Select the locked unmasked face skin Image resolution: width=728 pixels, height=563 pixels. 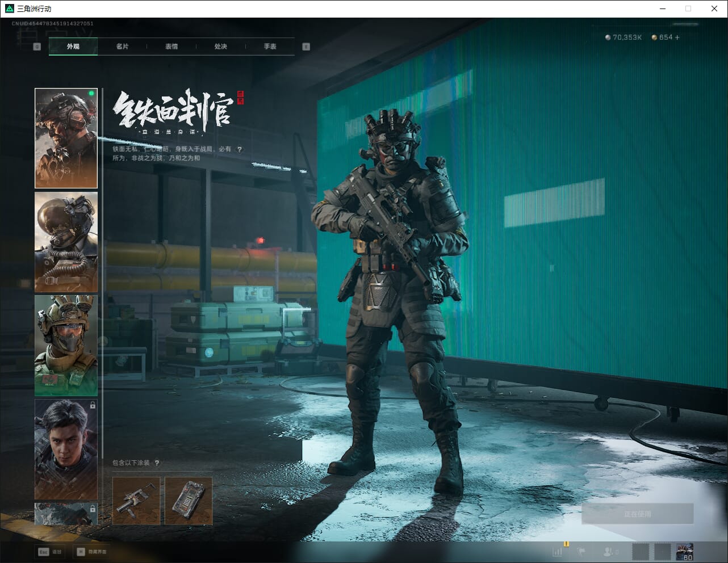[66, 449]
